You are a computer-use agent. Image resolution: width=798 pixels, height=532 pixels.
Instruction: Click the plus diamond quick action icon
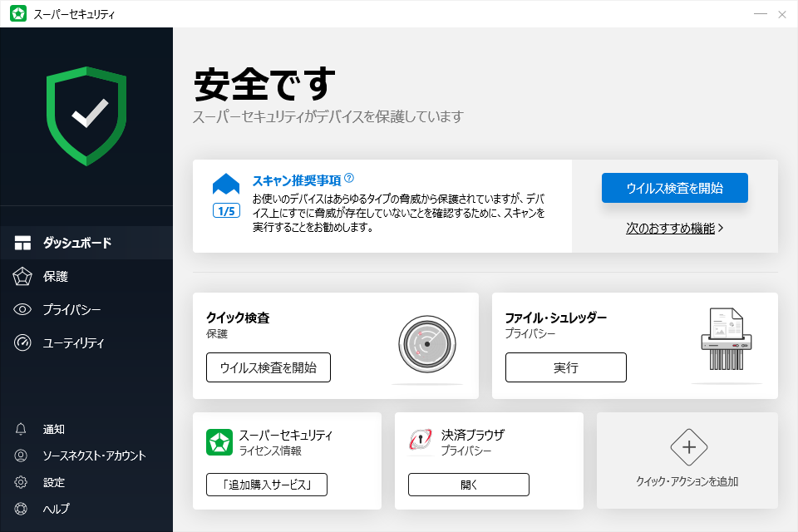[688, 448]
